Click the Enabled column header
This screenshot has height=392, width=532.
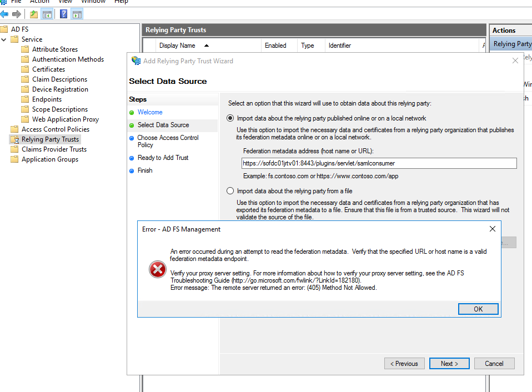click(275, 46)
